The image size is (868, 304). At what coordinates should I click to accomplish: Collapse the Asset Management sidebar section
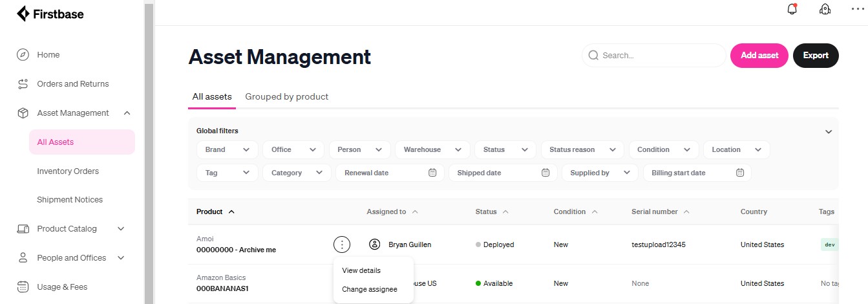pyautogui.click(x=127, y=113)
